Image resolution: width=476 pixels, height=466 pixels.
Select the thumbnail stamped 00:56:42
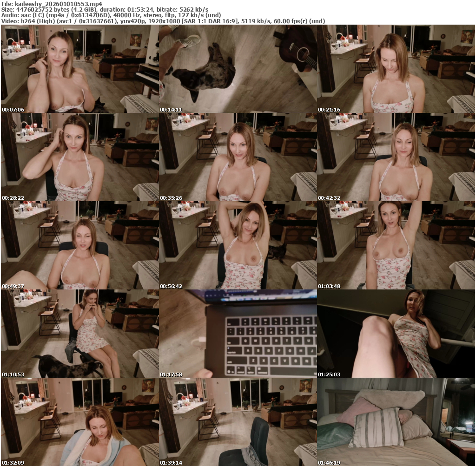238,245
